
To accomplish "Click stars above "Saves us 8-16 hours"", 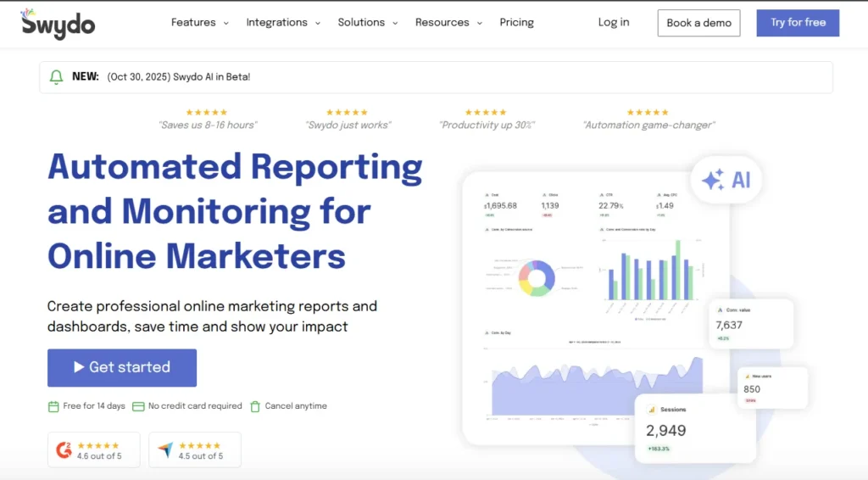I will click(207, 113).
